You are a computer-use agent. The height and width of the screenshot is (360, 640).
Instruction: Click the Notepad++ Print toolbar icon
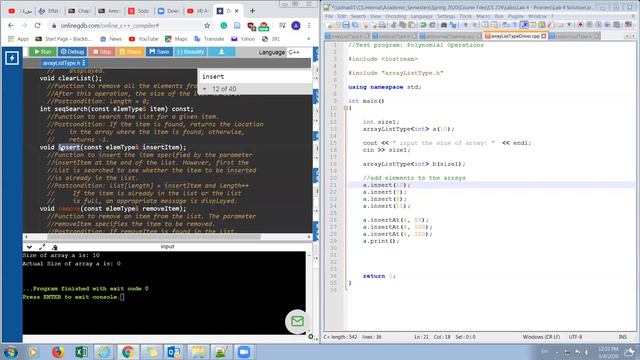[x=382, y=25]
